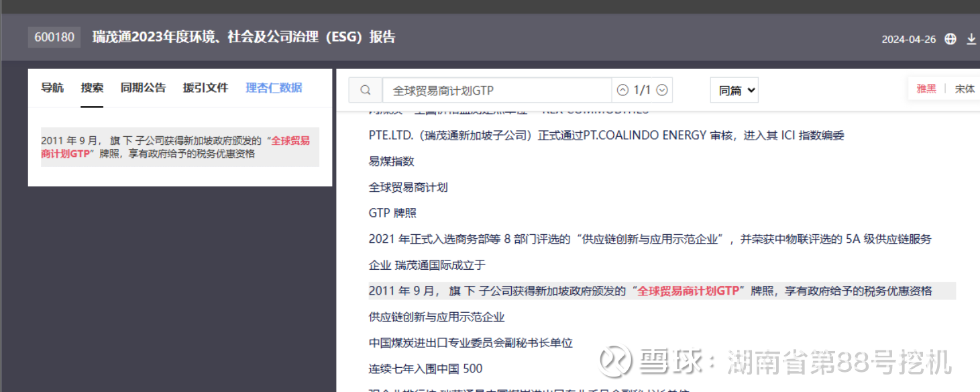Open the search result snippet in the left panel
Screen dimensions: 980x392
point(180,147)
